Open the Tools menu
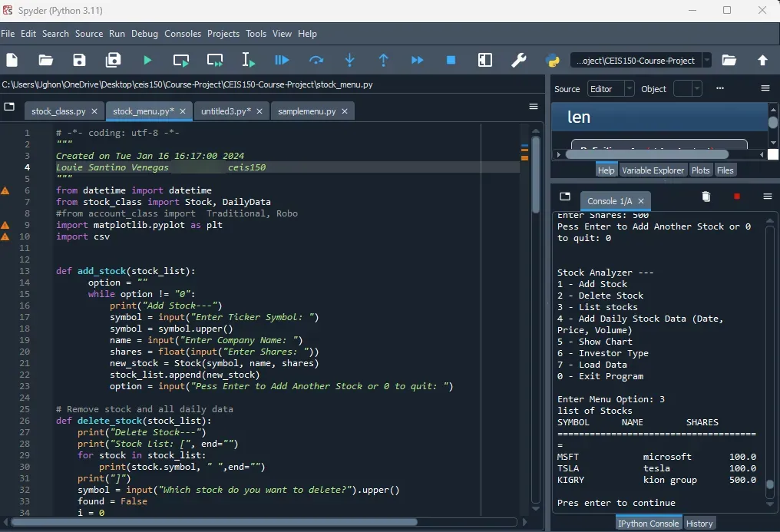The image size is (780, 532). click(256, 33)
